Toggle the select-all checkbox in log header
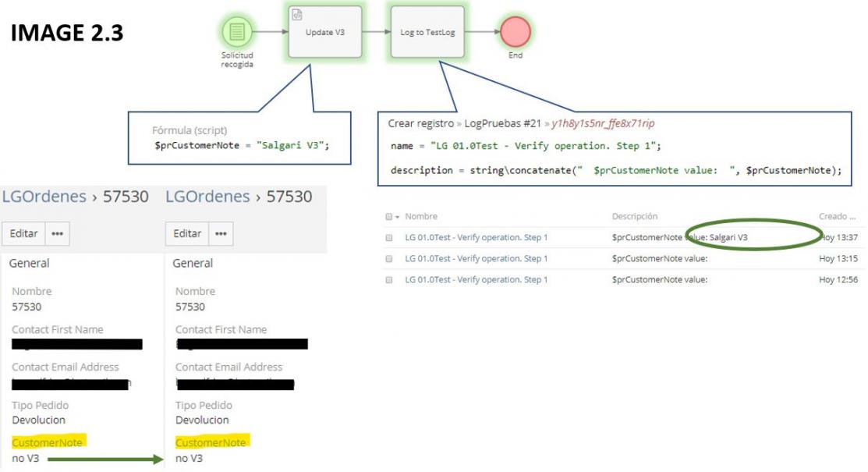The image size is (868, 472). click(x=388, y=217)
